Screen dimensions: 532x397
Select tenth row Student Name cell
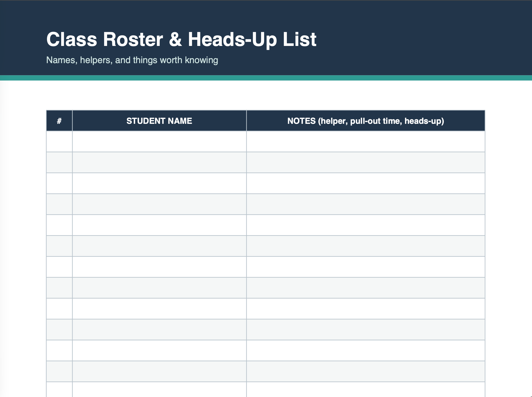tap(159, 329)
